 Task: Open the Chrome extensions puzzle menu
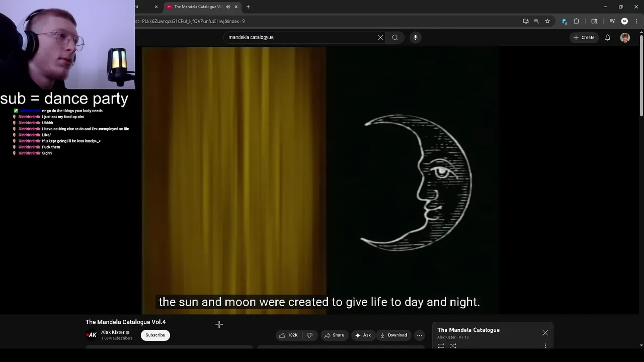577,21
